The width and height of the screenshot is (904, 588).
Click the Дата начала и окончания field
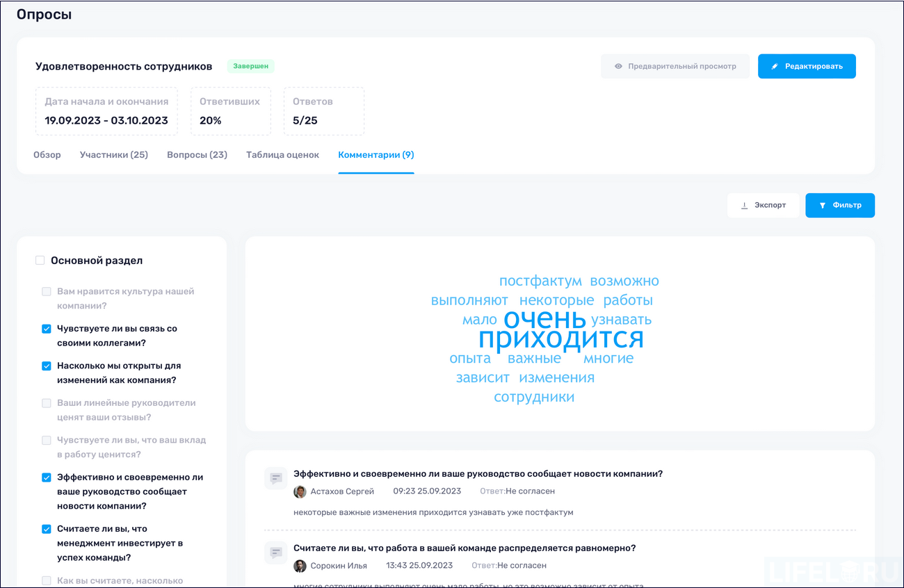[x=106, y=111]
